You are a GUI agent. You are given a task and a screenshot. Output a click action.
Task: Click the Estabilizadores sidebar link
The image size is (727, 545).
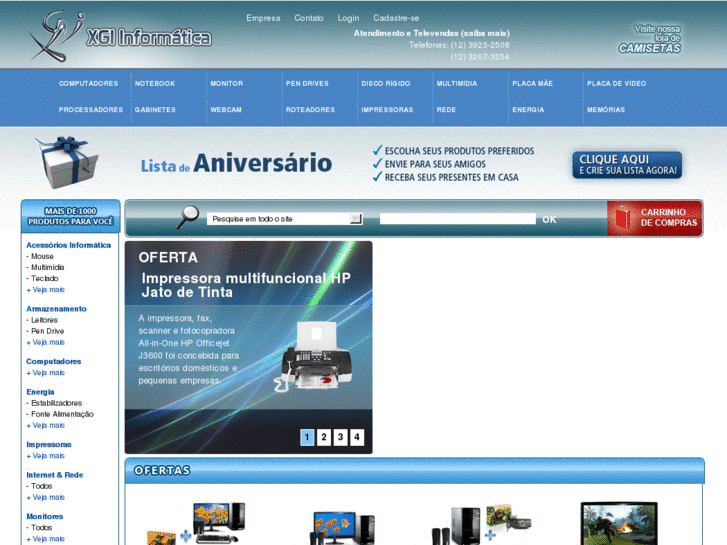tap(56, 403)
